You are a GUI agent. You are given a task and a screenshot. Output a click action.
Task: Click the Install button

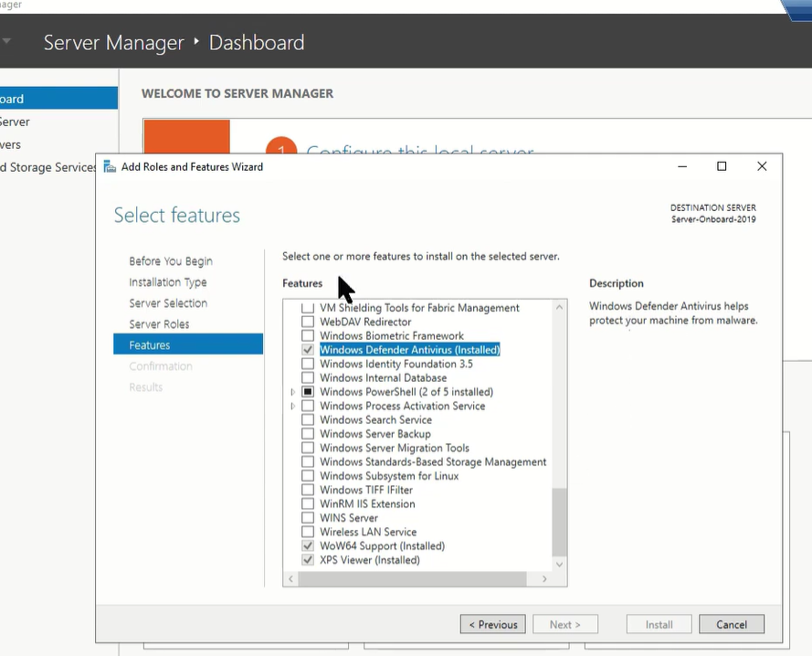[x=659, y=624]
